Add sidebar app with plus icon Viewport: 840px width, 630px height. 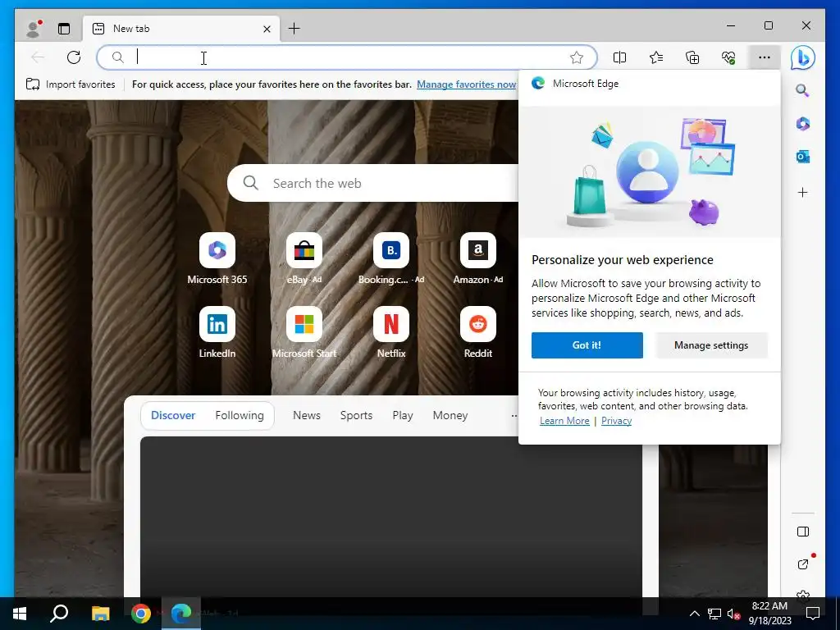point(802,192)
